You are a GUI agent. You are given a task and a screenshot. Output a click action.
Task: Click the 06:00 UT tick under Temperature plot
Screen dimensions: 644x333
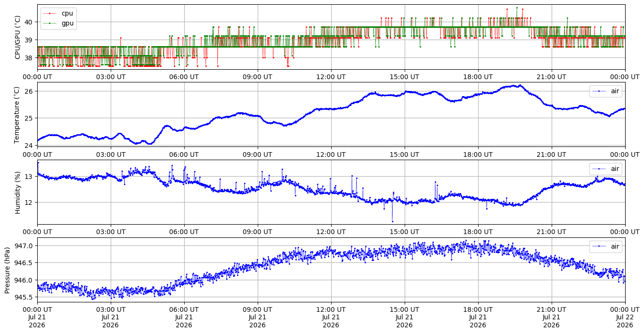[184, 154]
